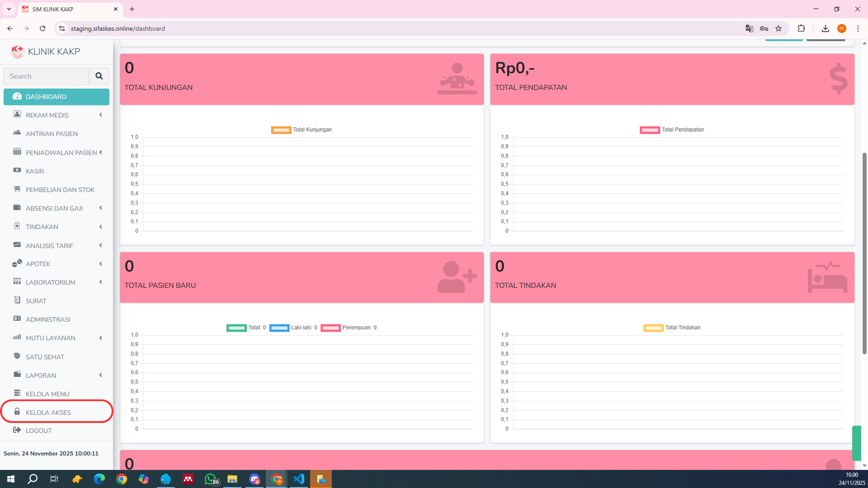Viewport: 868px width, 488px height.
Task: Click the Satu Sehat icon
Action: (17, 356)
